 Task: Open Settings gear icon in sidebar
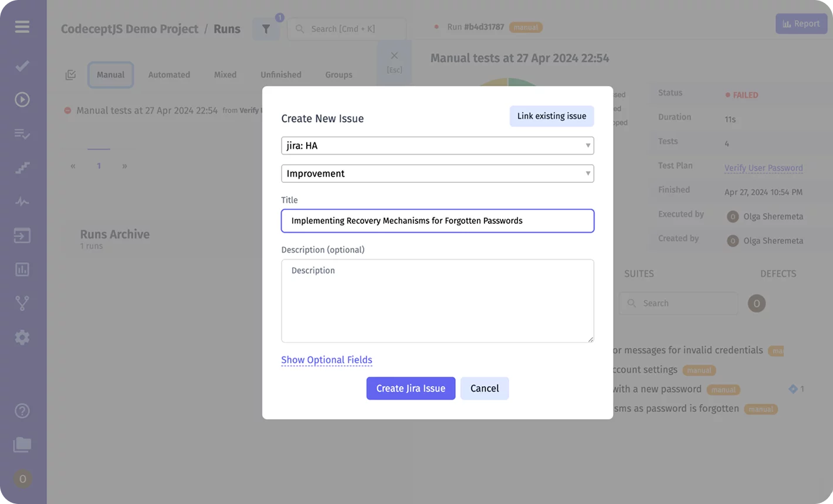tap(22, 338)
